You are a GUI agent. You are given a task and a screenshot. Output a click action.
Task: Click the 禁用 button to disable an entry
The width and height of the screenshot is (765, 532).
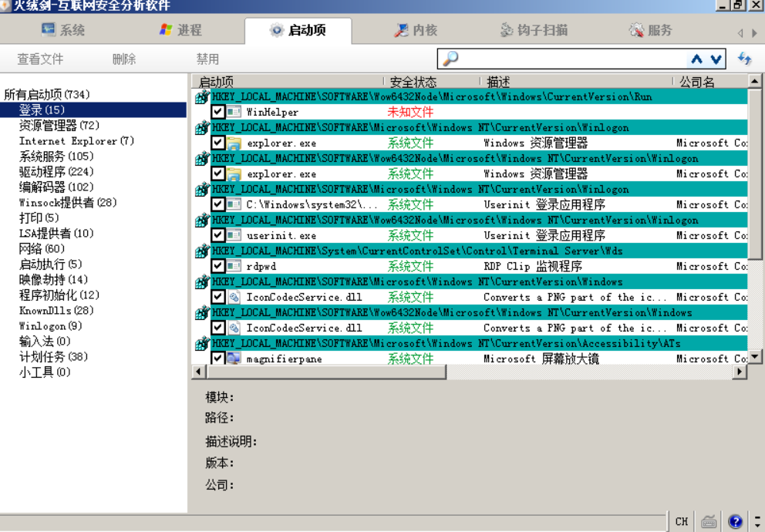click(x=206, y=58)
